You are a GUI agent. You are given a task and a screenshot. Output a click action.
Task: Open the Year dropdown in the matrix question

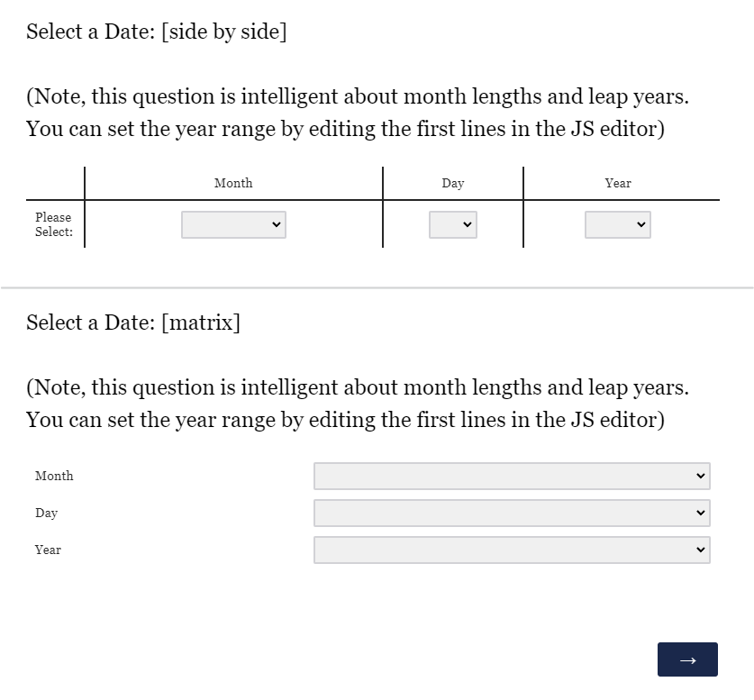tap(512, 550)
